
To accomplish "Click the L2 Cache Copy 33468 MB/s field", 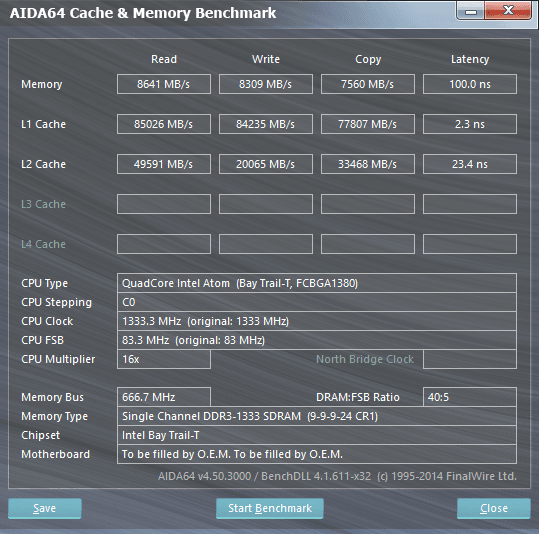I will [x=368, y=164].
